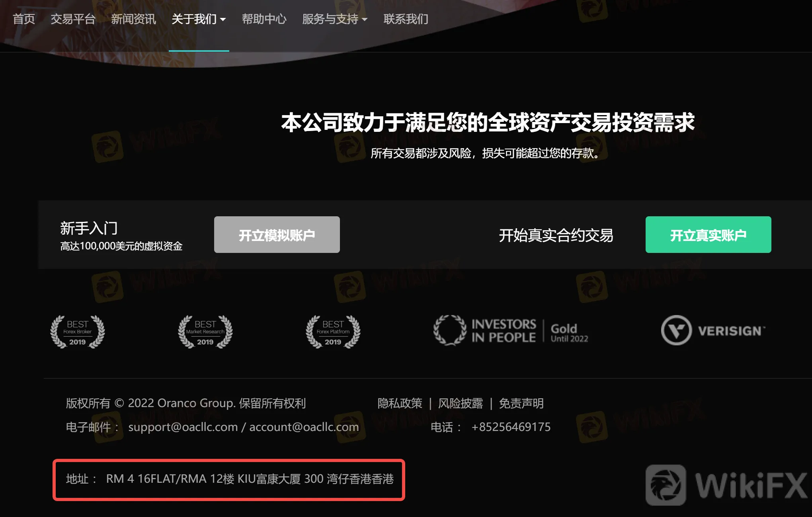This screenshot has height=517, width=812.
Task: Expand the 服务与支持 dropdown menu
Action: (x=334, y=19)
